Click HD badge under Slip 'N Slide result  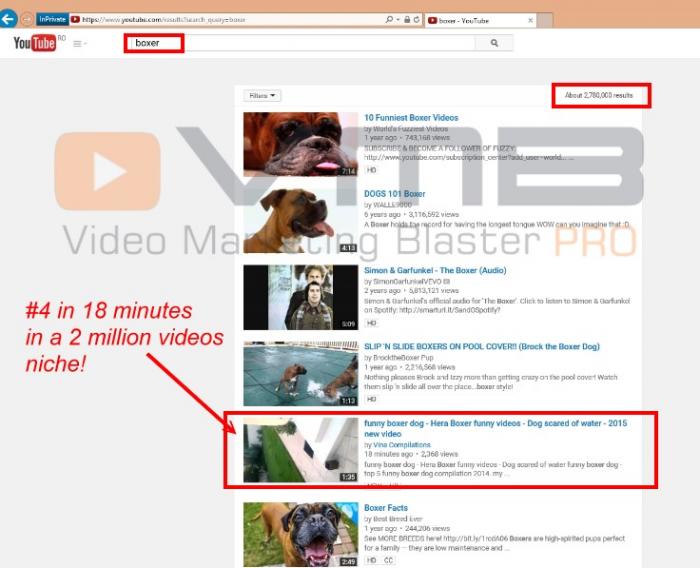[x=371, y=399]
